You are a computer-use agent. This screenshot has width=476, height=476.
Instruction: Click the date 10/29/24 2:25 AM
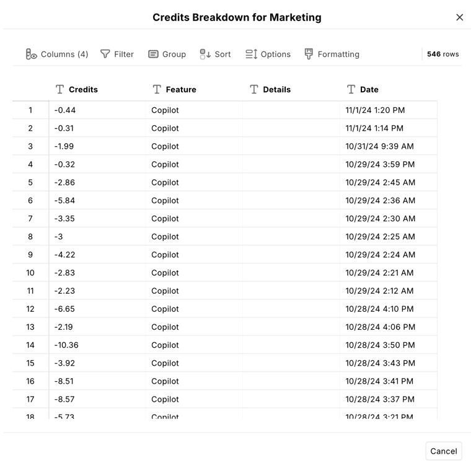click(x=380, y=237)
